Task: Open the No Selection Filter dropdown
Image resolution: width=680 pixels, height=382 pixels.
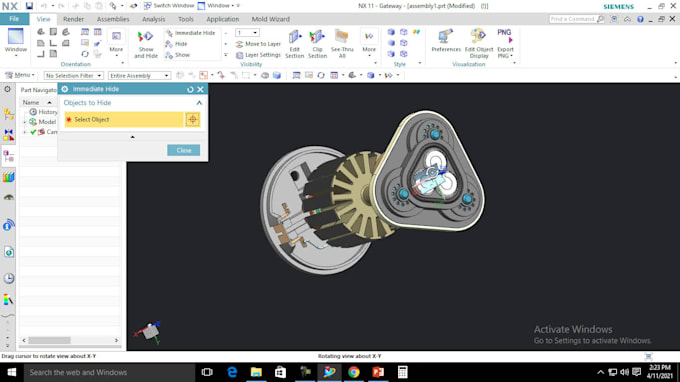Action: point(73,75)
